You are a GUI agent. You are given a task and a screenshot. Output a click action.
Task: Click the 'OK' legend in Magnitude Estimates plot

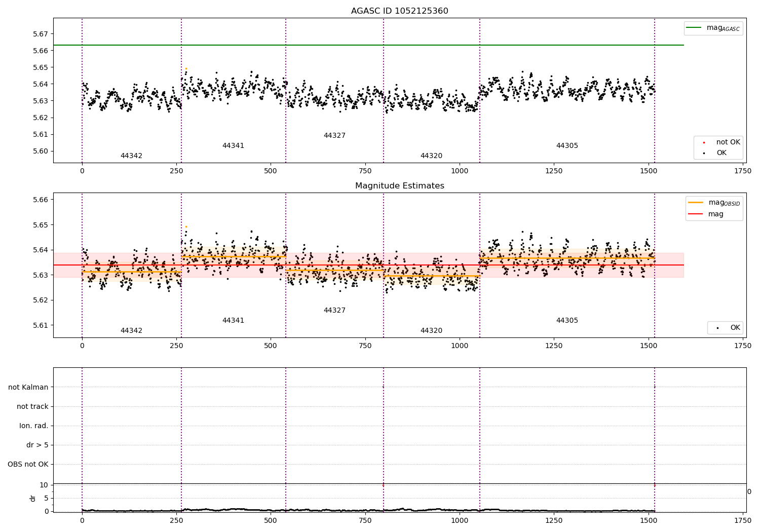pyautogui.click(x=728, y=328)
